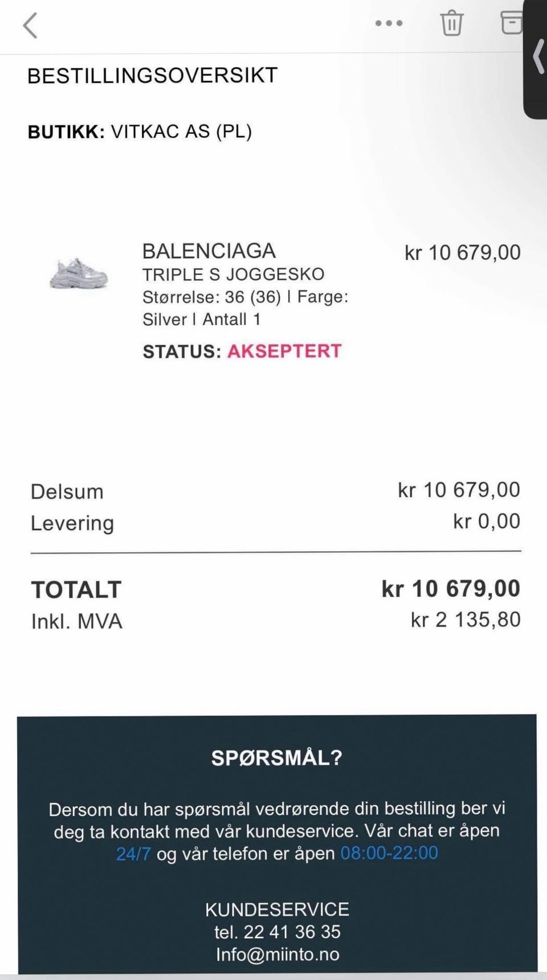Tap the back arrow icon
The image size is (547, 980).
(x=30, y=26)
